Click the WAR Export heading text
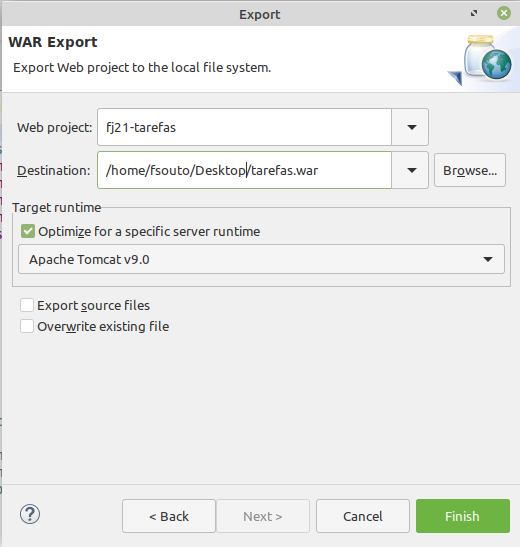Viewport: 520px width, 547px height. click(53, 42)
